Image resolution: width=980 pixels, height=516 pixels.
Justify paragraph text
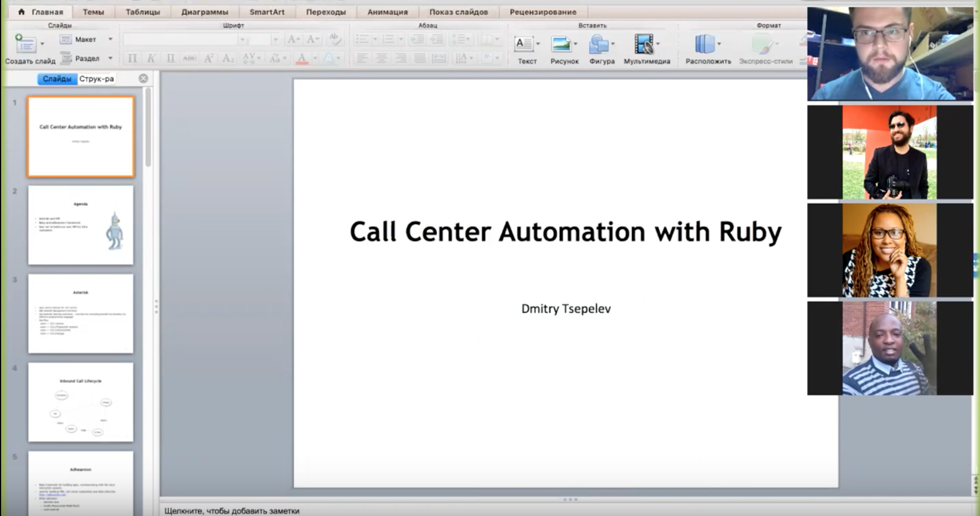420,58
